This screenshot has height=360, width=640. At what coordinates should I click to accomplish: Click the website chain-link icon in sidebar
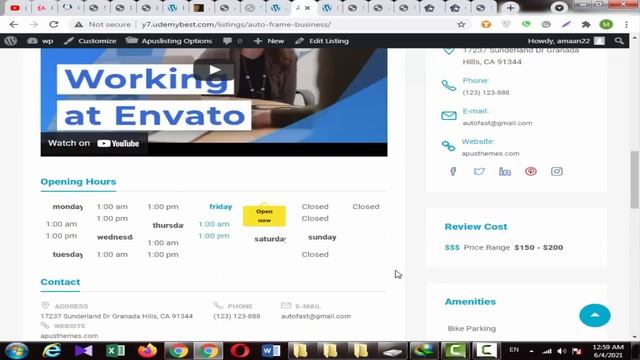[x=449, y=146]
